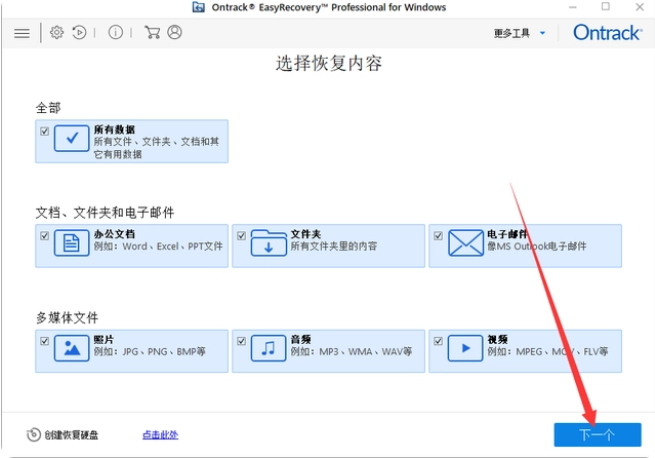Image resolution: width=655 pixels, height=458 pixels.
Task: Toggle the Photos (照片) checkbox
Action: point(44,341)
